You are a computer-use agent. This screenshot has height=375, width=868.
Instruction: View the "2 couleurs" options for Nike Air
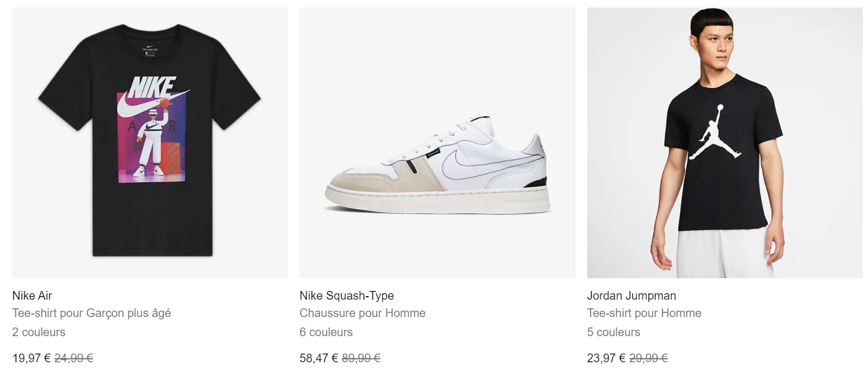(39, 332)
